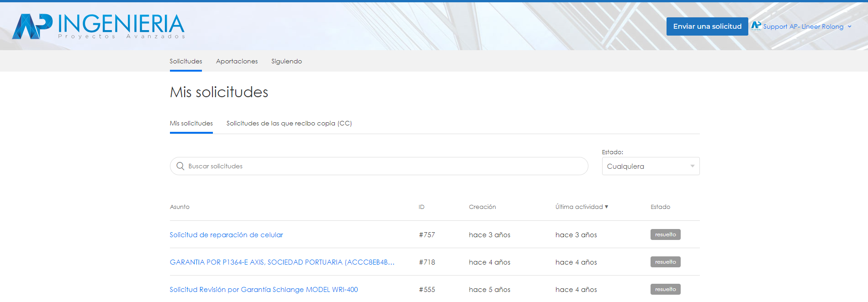Screen dimensions: 868x302
Task: Sort by Última actividad column
Action: (x=582, y=207)
